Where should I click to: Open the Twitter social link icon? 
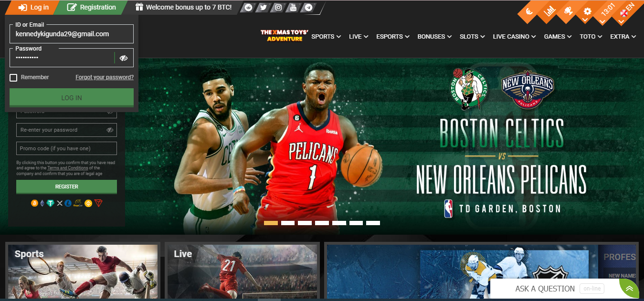point(263,8)
